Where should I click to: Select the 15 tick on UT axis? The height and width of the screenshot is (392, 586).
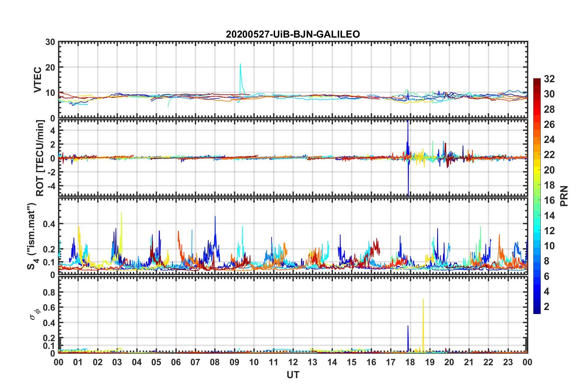pyautogui.click(x=352, y=362)
